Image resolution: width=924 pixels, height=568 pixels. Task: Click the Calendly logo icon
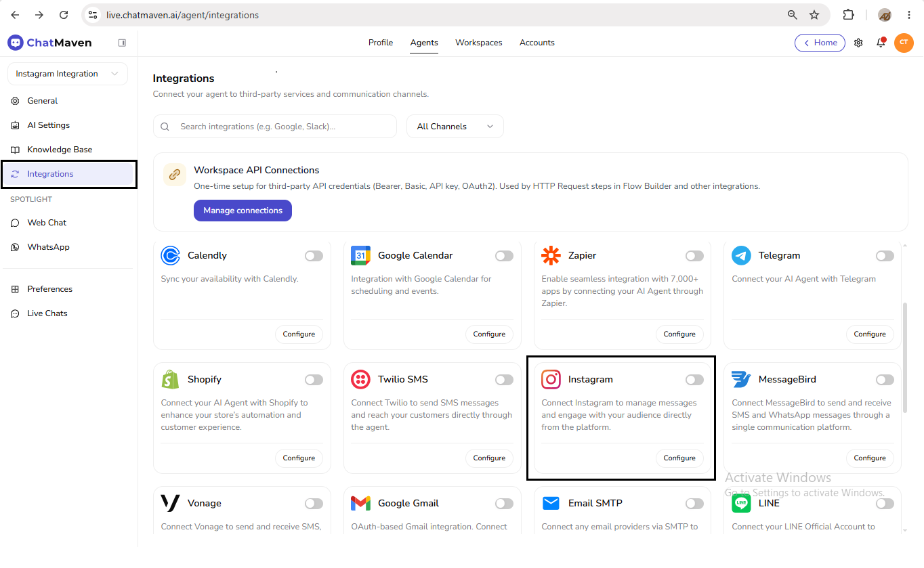coord(170,255)
